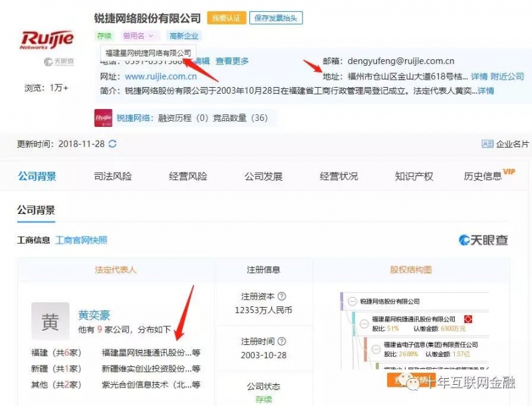Open the 公司背景 tab
Screen dimensions: 532x406
coord(37,176)
